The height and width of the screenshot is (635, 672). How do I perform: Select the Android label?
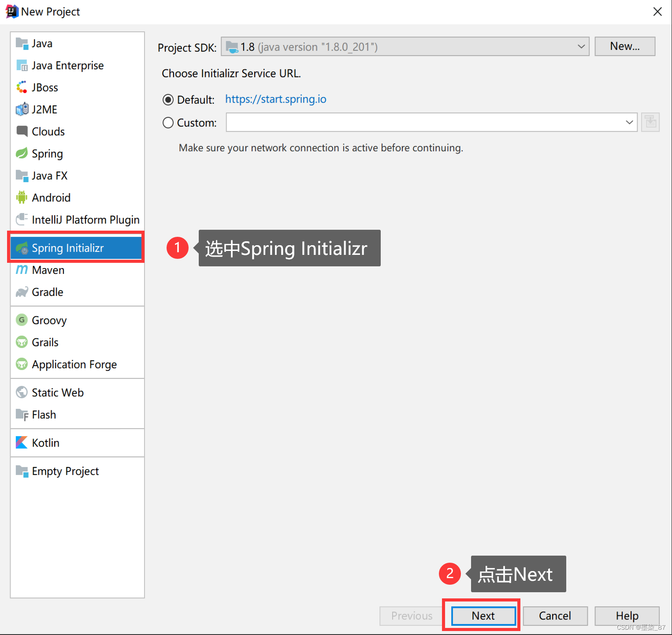51,198
